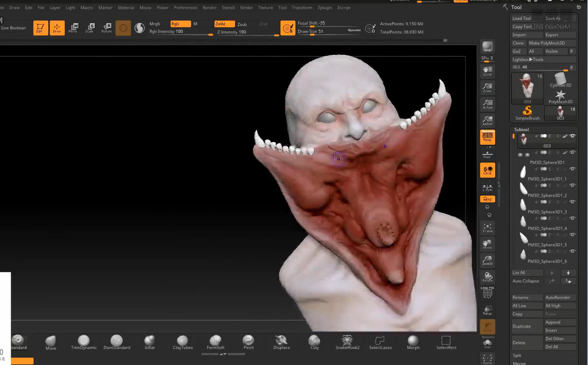
Task: Toggle Edit mode button
Action: 40,28
